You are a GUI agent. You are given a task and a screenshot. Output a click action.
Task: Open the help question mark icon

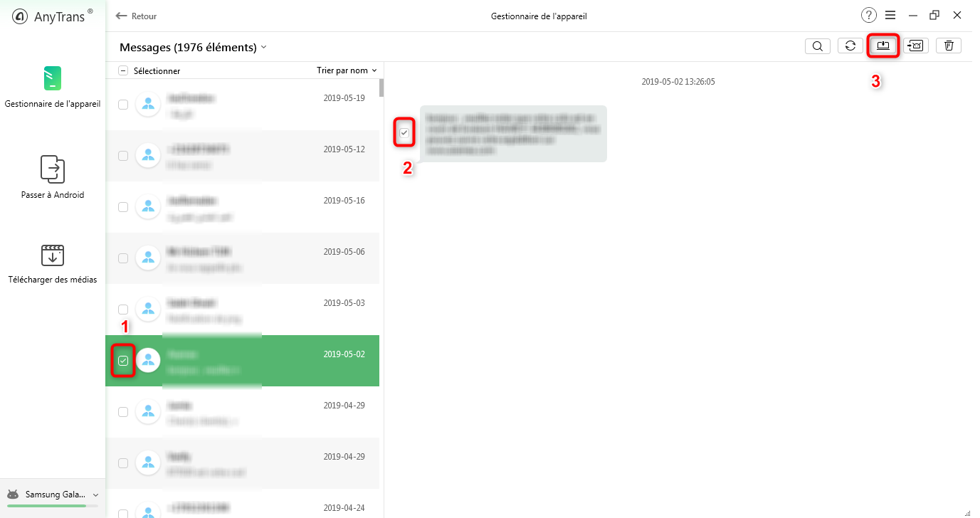point(868,16)
